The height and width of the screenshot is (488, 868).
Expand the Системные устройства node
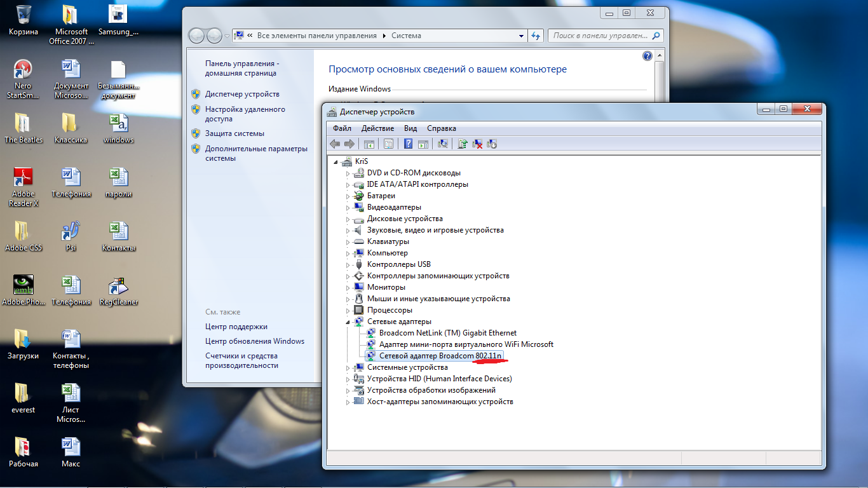[348, 367]
